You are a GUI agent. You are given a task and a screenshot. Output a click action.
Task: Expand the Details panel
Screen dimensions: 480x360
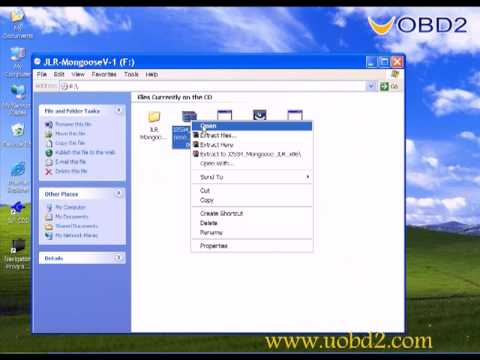tap(118, 258)
